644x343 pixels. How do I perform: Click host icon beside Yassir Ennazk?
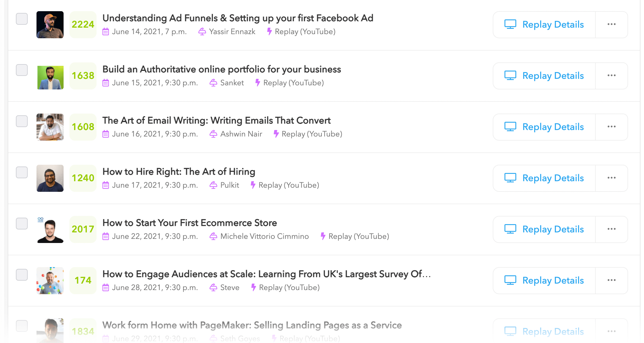click(202, 32)
